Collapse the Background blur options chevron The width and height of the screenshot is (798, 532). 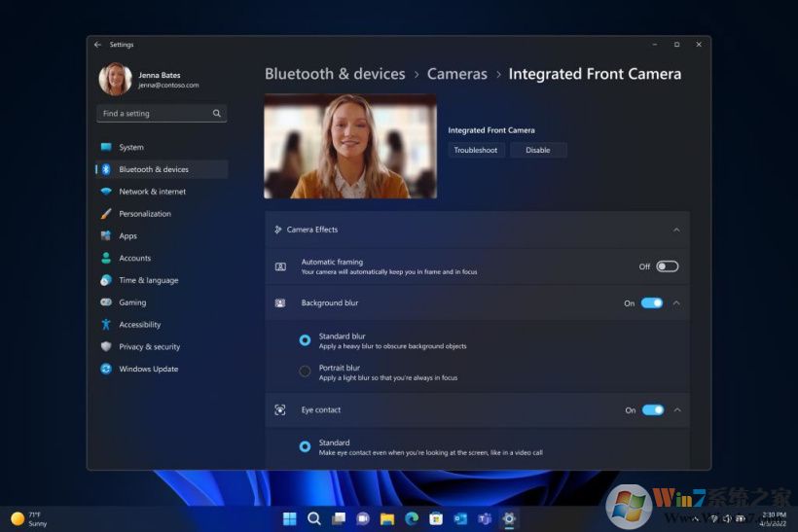pos(676,303)
